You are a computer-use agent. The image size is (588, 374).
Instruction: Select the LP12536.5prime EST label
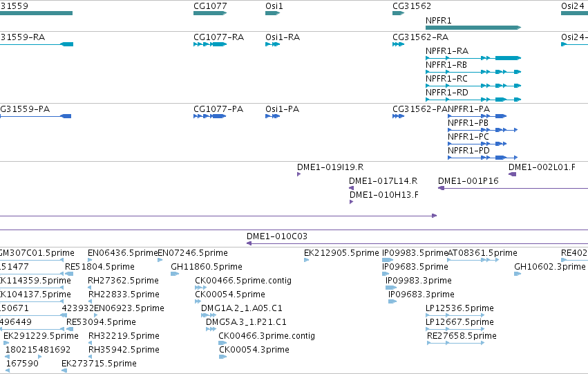pos(459,308)
